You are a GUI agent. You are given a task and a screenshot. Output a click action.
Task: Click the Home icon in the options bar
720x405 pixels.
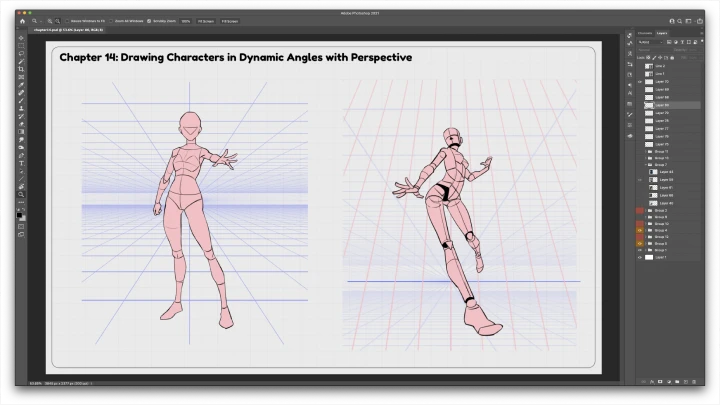pyautogui.click(x=22, y=20)
